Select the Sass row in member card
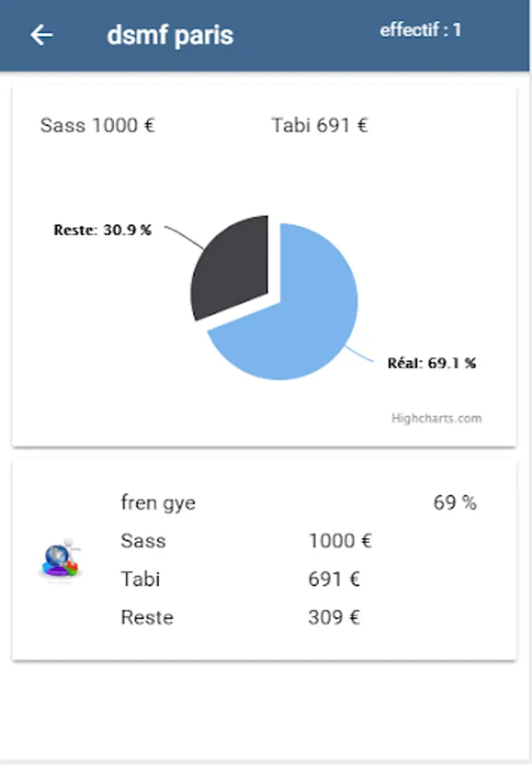The height and width of the screenshot is (765, 532). click(x=246, y=541)
